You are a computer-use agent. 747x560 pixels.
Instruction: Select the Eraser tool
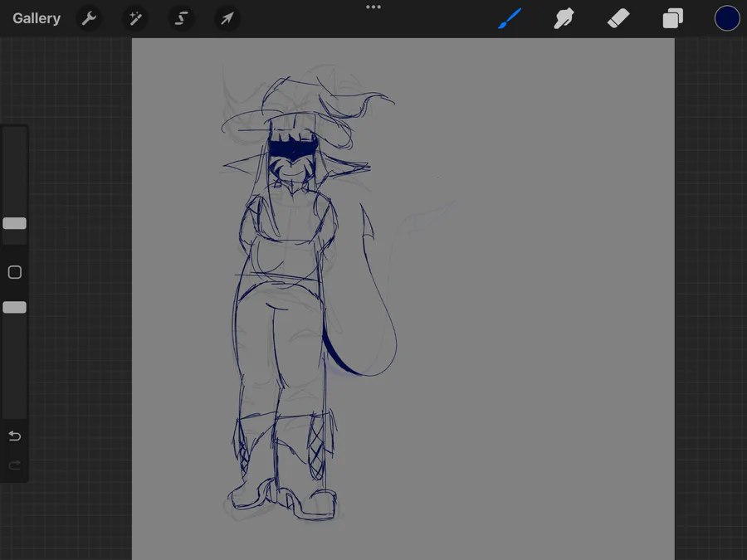coord(618,18)
